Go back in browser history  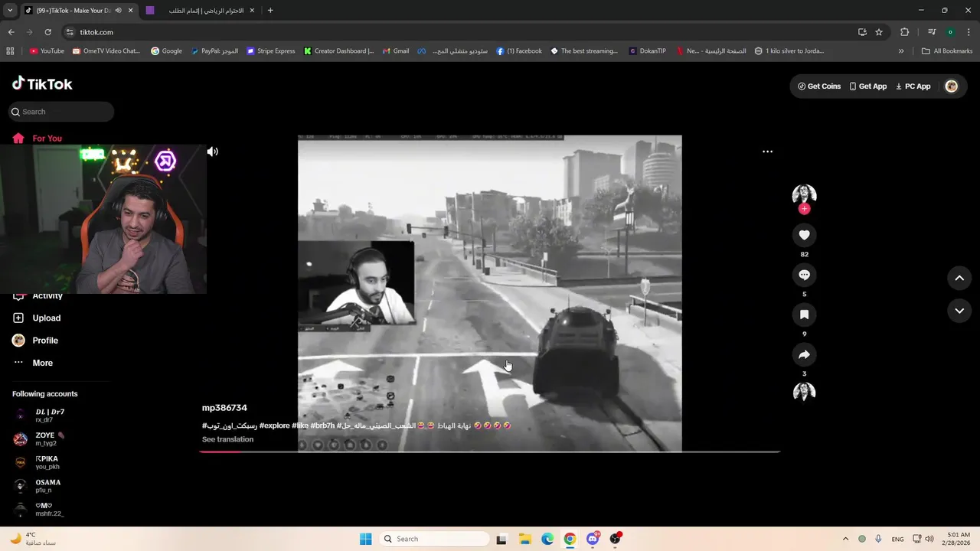point(11,32)
